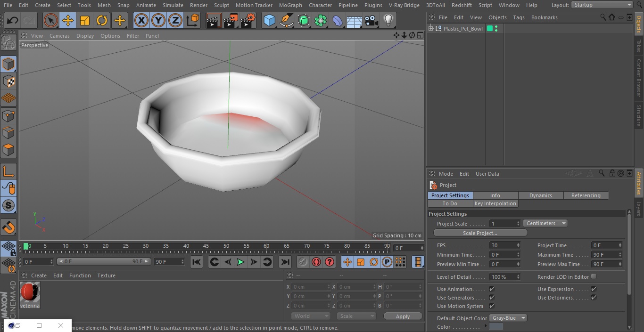Open Object manager Bookmarks menu

(x=544, y=17)
